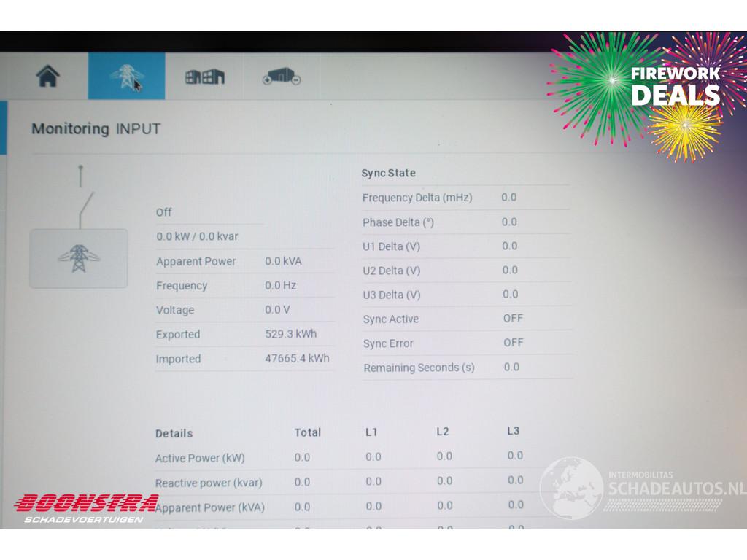This screenshot has width=747, height=560.
Task: Click the Schadeautos.nl globe logo
Action: [x=571, y=486]
